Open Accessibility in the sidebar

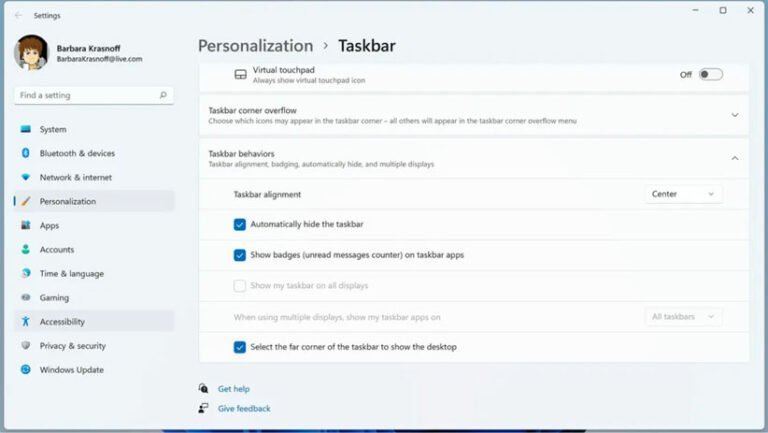pyautogui.click(x=62, y=321)
